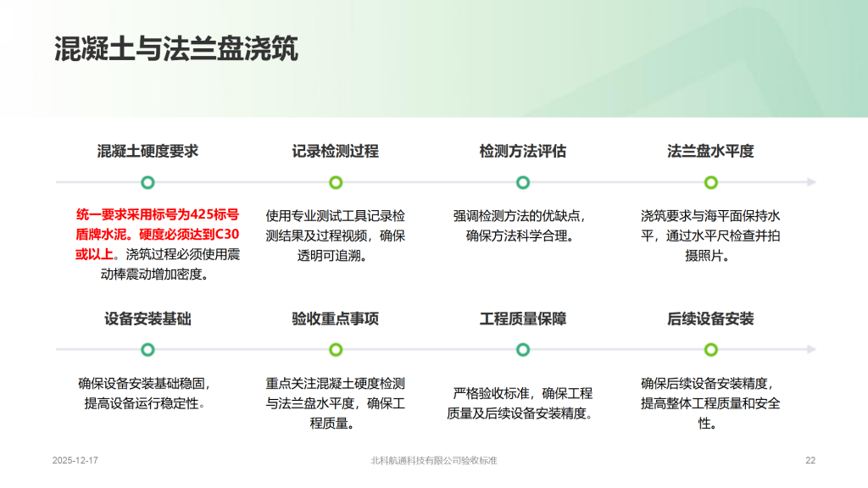Click the circle marker under 设备安装基础
868x488 pixels.
(x=147, y=349)
